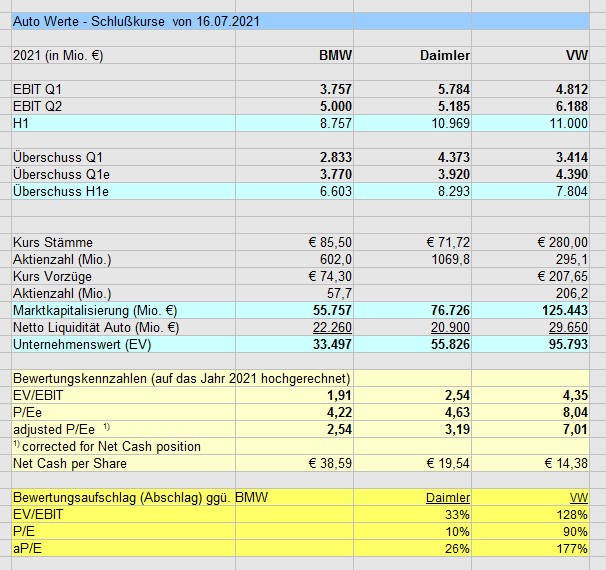
Task: Select the VW aP/E premium 177%
Action: [571, 548]
